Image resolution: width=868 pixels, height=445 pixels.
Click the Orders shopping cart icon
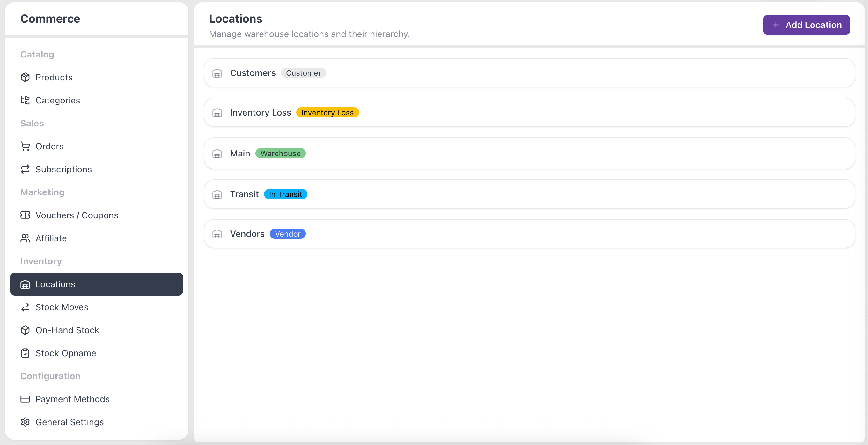coord(25,146)
